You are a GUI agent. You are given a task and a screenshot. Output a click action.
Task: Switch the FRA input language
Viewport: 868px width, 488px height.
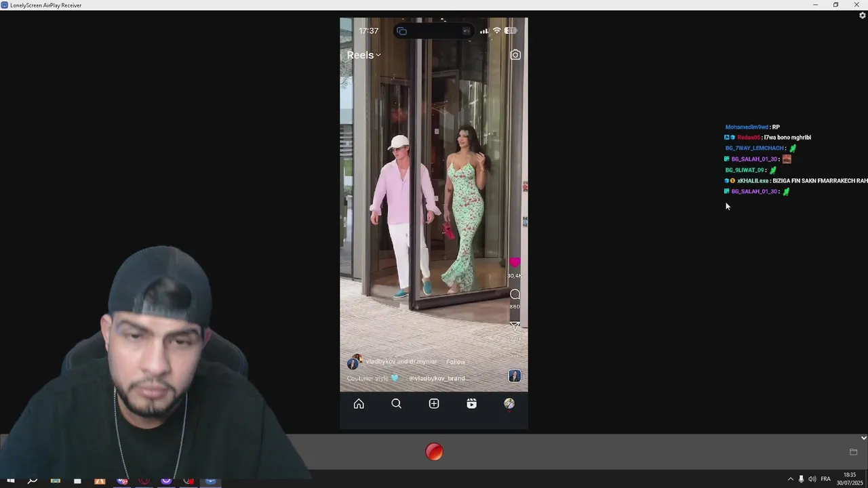click(825, 479)
